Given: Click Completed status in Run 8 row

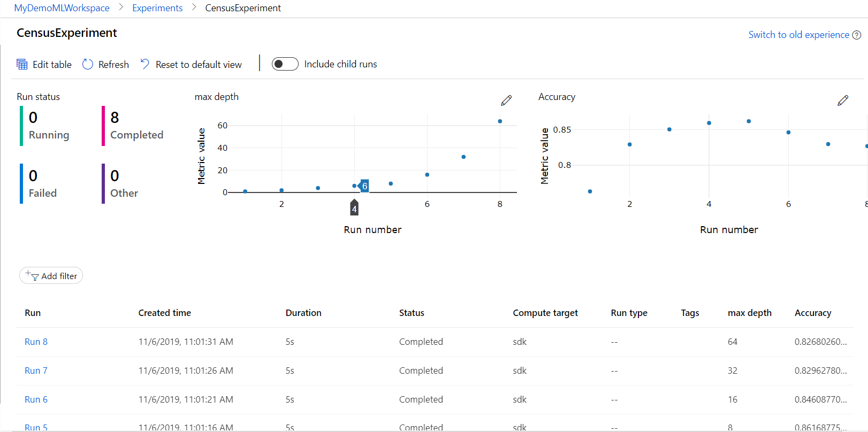Looking at the screenshot, I should click(x=421, y=342).
